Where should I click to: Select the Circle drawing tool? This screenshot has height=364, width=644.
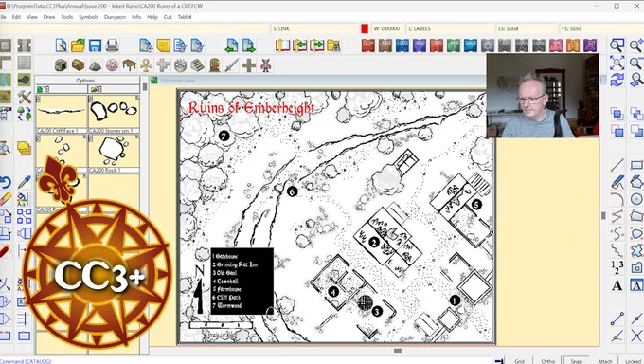point(636,199)
